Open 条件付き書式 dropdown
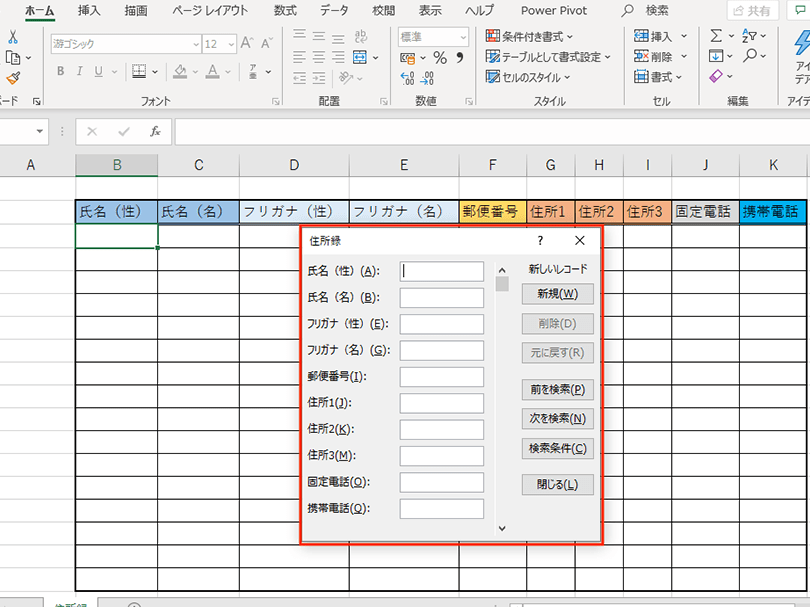This screenshot has width=810, height=607. click(529, 37)
